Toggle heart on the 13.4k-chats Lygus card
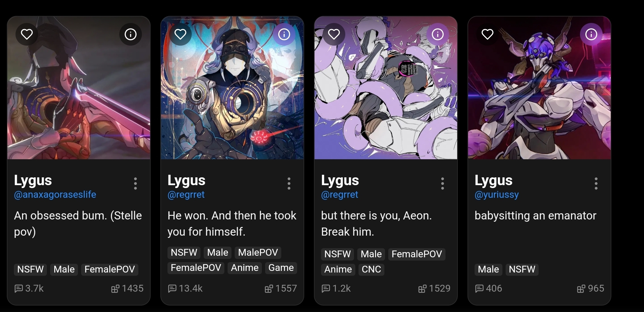Screen dimensions: 644x312 pyautogui.click(x=180, y=34)
